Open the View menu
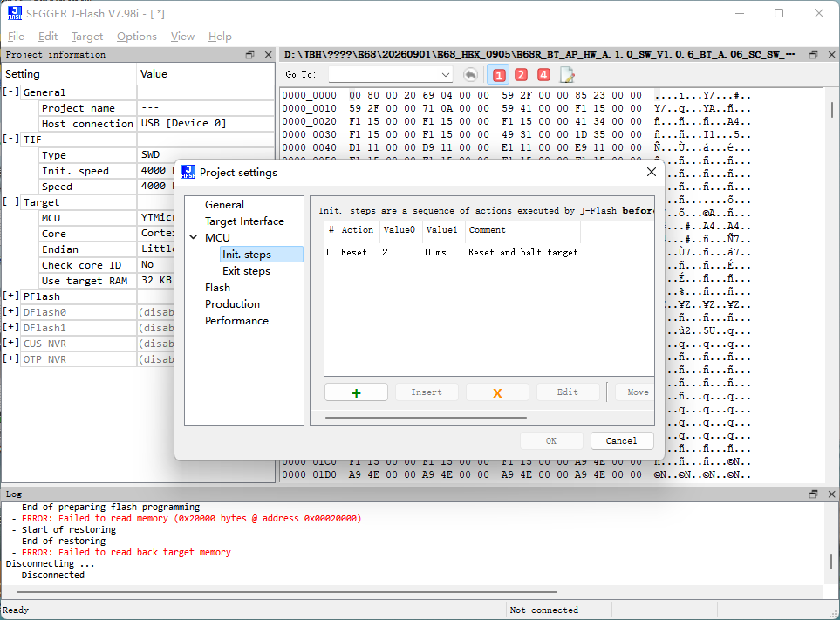 pos(182,37)
